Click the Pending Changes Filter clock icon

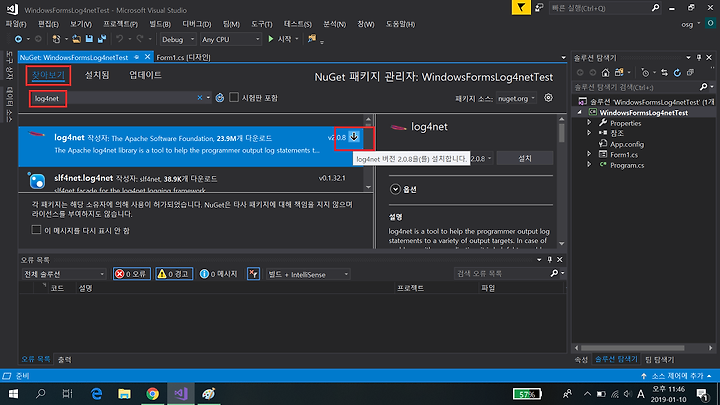point(645,73)
